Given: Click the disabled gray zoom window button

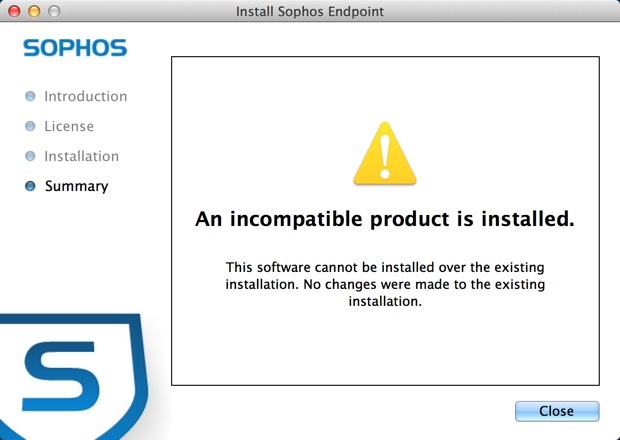Looking at the screenshot, I should tap(54, 11).
